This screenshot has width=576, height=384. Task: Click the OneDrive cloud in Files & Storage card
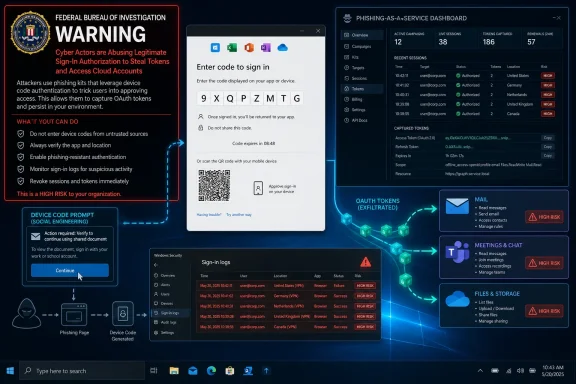(x=457, y=299)
